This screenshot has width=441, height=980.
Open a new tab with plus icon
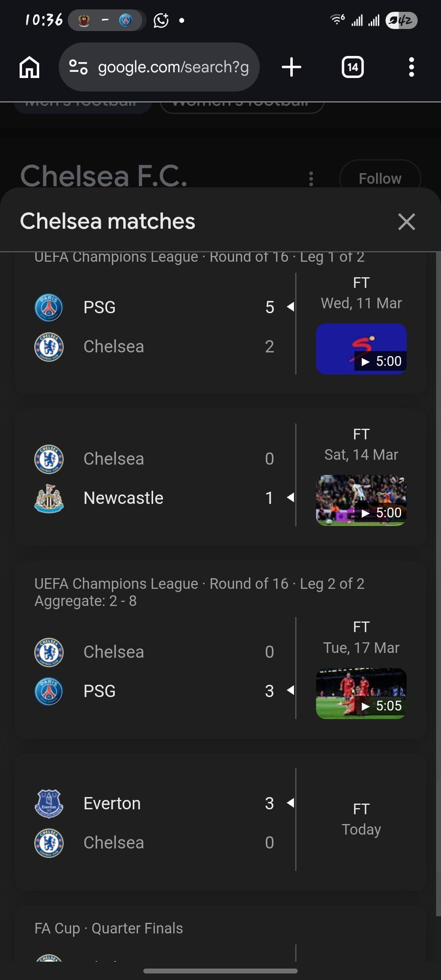tap(291, 67)
